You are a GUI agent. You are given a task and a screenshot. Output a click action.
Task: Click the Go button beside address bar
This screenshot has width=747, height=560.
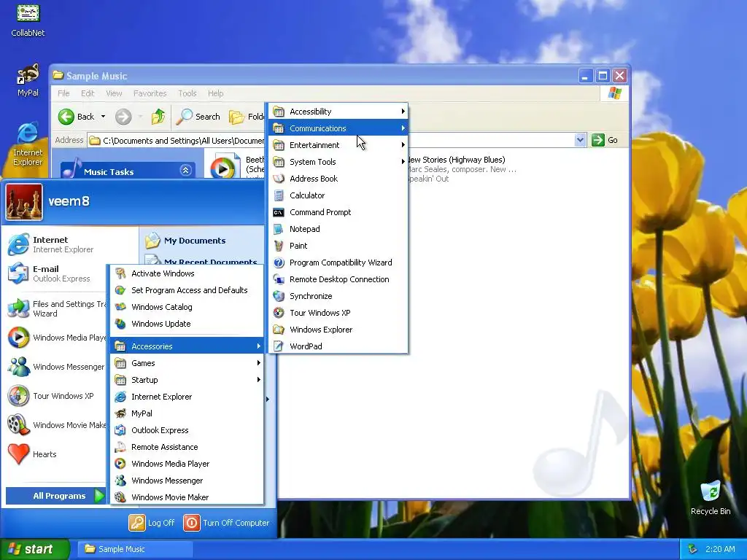tap(605, 140)
